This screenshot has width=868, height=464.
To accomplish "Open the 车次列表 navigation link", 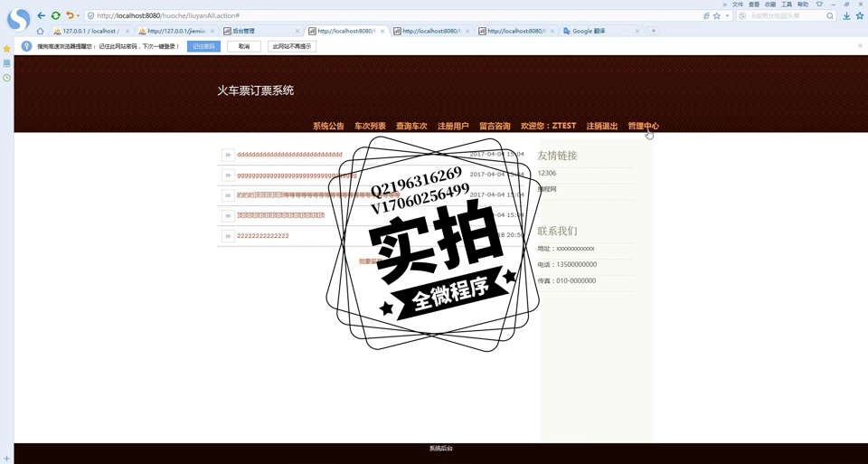I will click(x=370, y=126).
